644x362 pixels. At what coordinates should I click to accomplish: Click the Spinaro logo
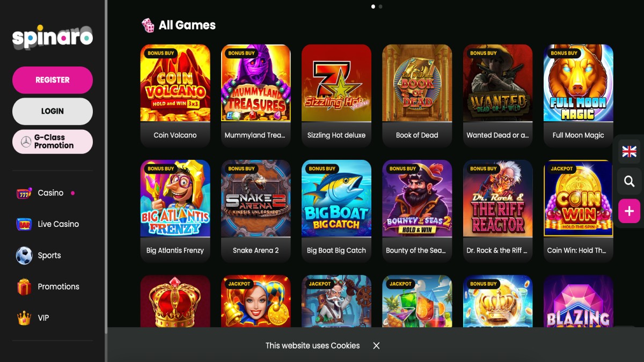coord(53,37)
